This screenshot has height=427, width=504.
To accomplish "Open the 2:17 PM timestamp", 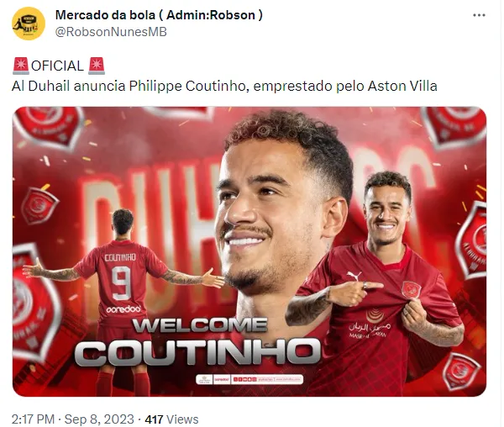I will coord(33,419).
